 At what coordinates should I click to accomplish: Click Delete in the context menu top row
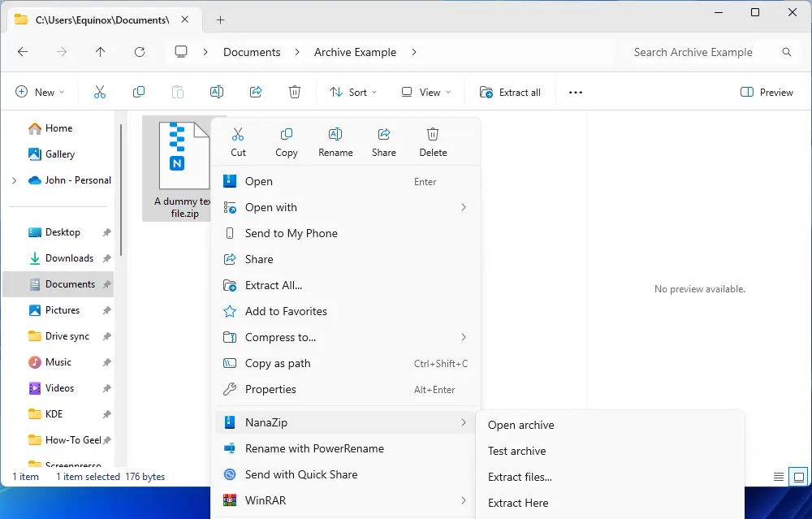click(433, 142)
